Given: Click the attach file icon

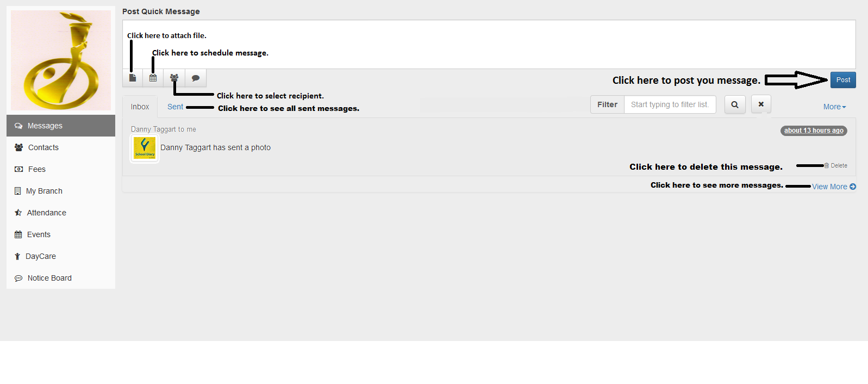Looking at the screenshot, I should (133, 78).
